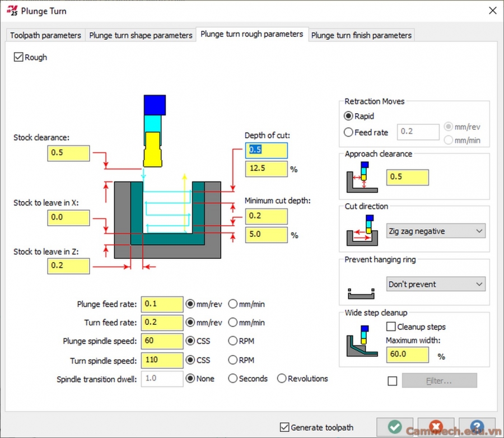The height and width of the screenshot is (438, 504).
Task: Click the retraction Feed rate value field
Action: [418, 132]
